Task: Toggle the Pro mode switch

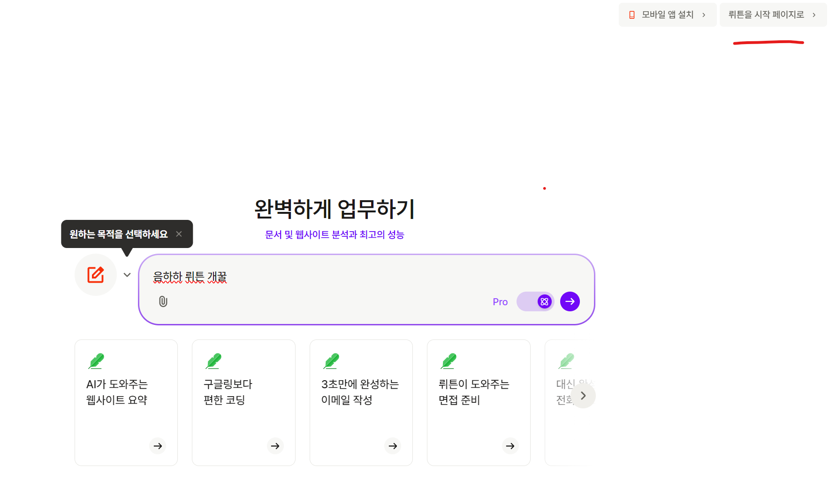Action: point(535,301)
